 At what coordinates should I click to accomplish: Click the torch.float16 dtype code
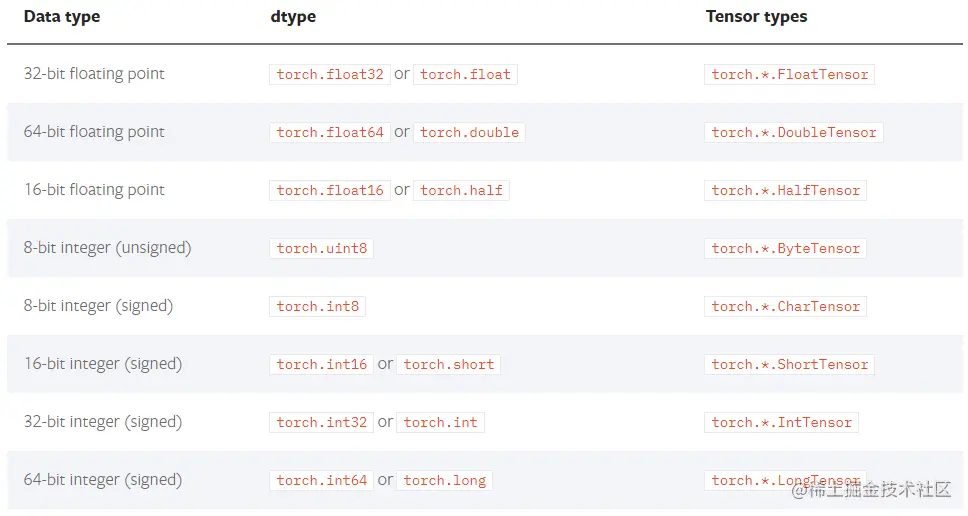pos(330,191)
